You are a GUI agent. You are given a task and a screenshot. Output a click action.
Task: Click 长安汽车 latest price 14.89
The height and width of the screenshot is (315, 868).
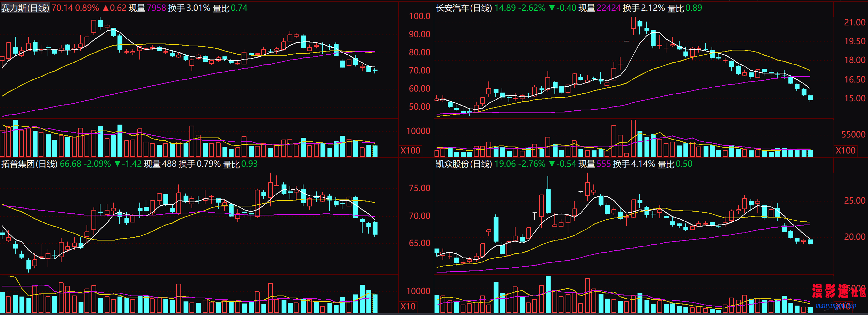pos(505,8)
